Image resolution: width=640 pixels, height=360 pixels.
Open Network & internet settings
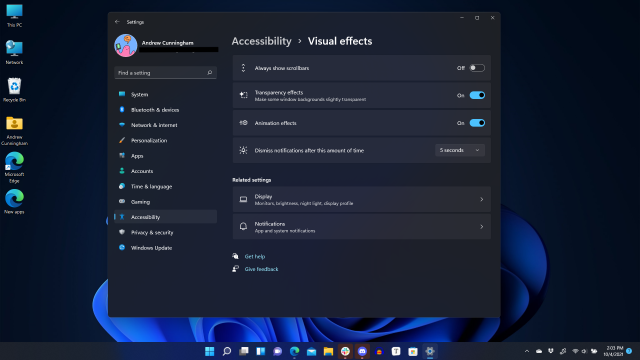(x=165, y=125)
